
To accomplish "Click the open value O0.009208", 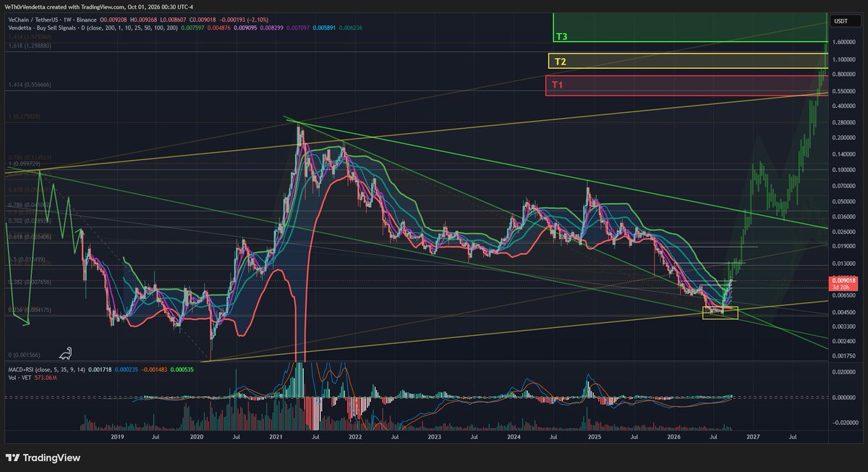I will (x=114, y=21).
